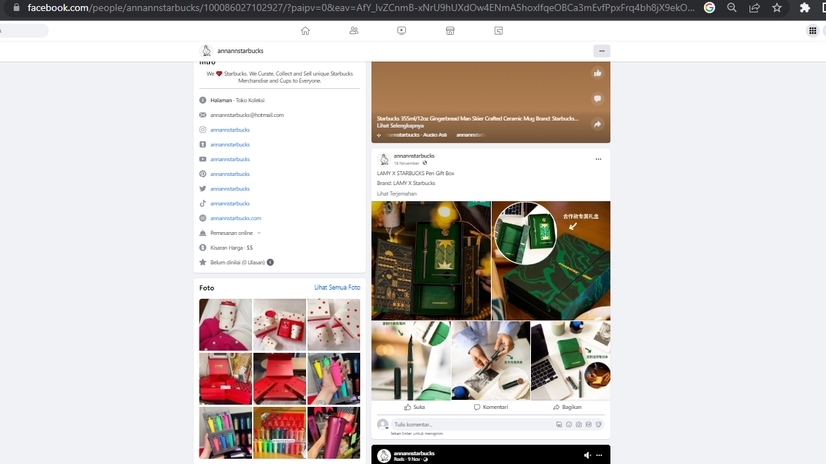Open options menu on the bottom reel
Viewport: 826px width, 464px height.
click(599, 455)
